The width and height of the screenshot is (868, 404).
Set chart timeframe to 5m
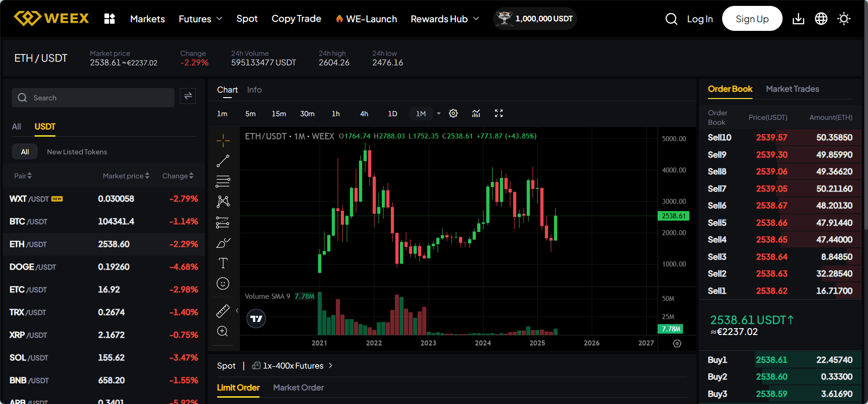pos(250,113)
